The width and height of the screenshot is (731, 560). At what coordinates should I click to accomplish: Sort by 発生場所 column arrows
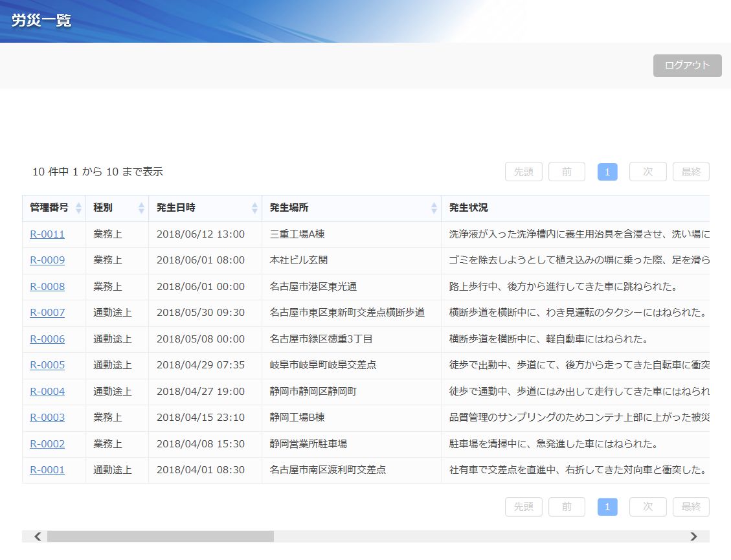pyautogui.click(x=434, y=208)
